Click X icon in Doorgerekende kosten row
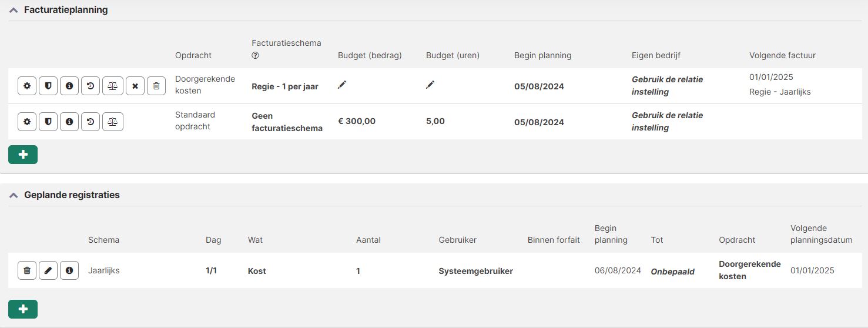The height and width of the screenshot is (328, 868). pos(135,86)
